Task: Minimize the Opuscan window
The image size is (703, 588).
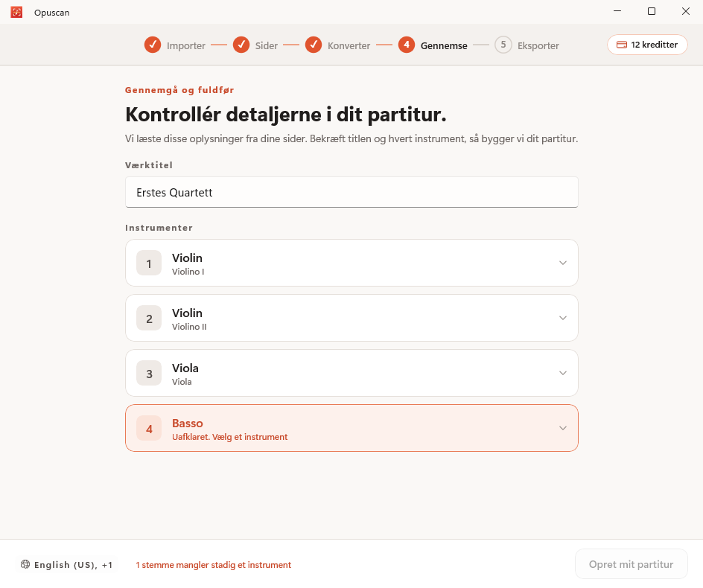Action: click(617, 11)
